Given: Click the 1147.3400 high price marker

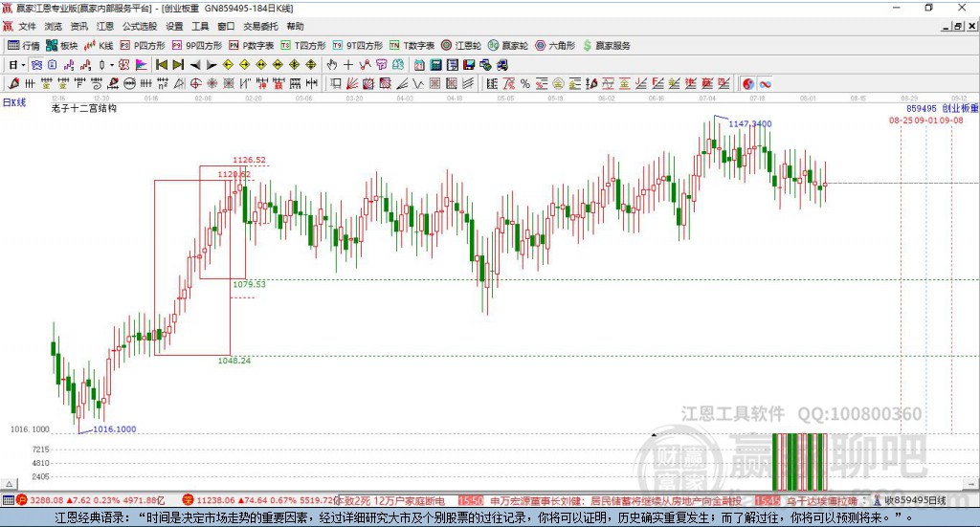Looking at the screenshot, I should (749, 124).
